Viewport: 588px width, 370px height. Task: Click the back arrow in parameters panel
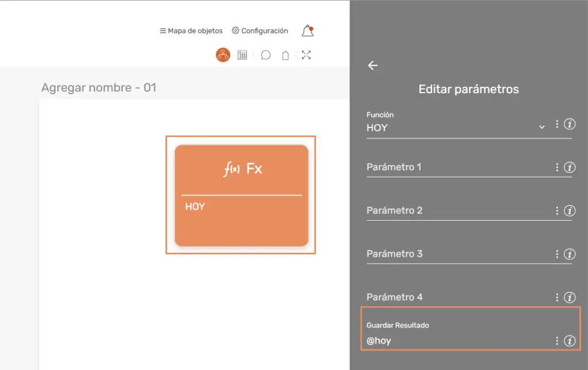(x=373, y=65)
